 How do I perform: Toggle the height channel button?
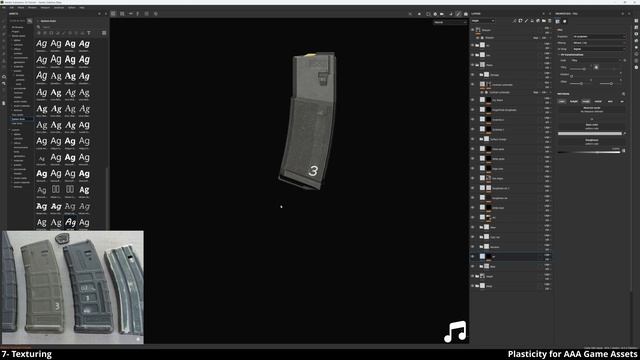tap(573, 101)
